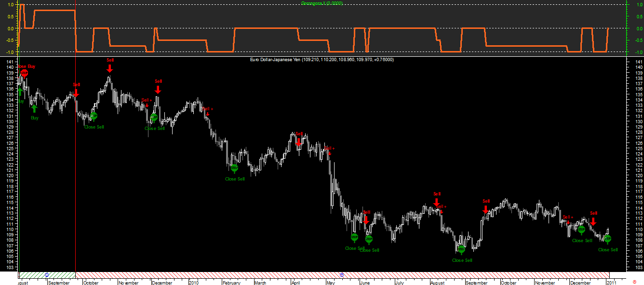Click the blue circle marker in the May 2010 timeline strip
644x285 pixels.
coord(342,274)
